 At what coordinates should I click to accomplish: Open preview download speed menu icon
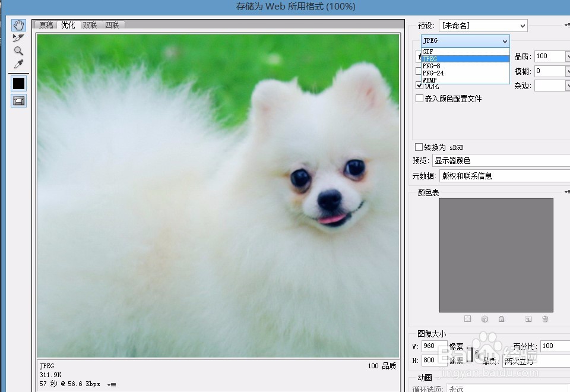coord(112,385)
